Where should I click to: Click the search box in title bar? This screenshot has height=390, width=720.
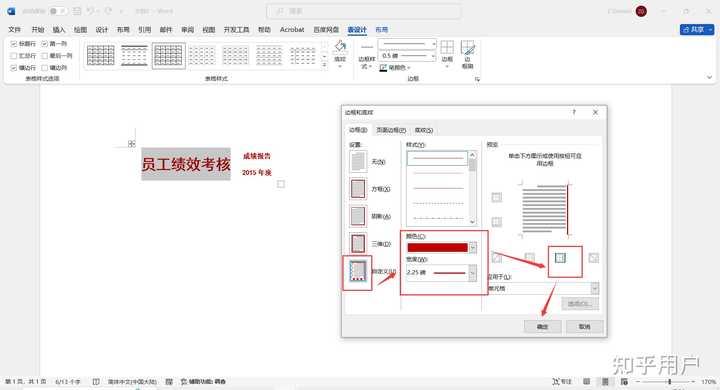coord(364,11)
